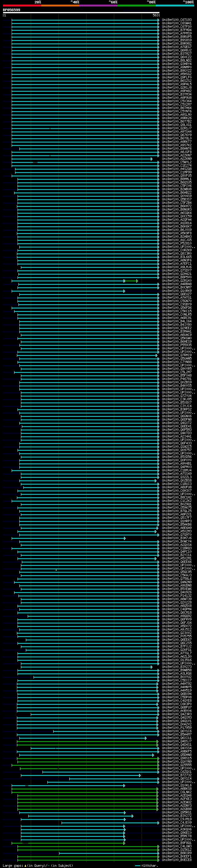Click the Large gaps legend text

(x=38, y=865)
